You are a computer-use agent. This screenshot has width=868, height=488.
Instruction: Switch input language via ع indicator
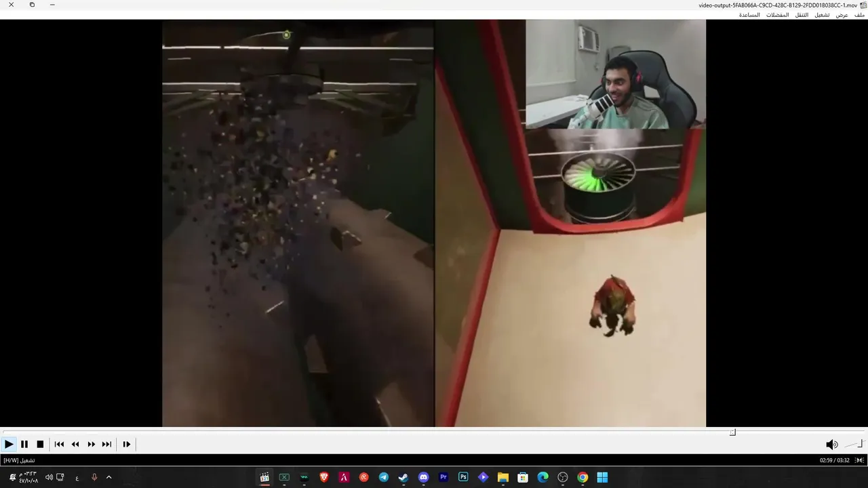77,478
